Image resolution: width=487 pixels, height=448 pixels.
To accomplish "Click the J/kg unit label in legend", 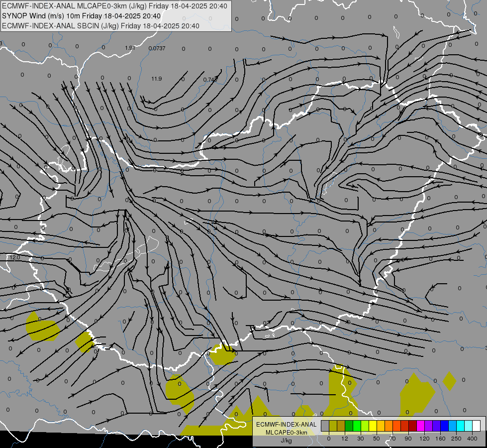I will [287, 441].
